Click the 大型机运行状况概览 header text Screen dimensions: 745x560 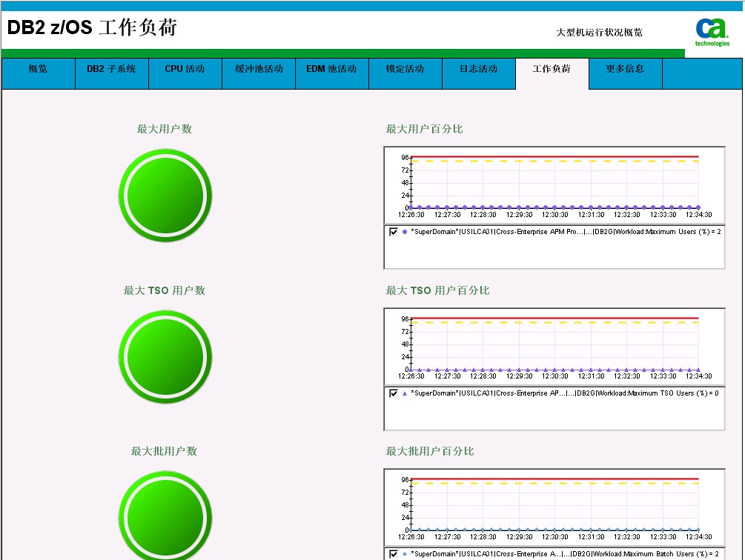599,33
